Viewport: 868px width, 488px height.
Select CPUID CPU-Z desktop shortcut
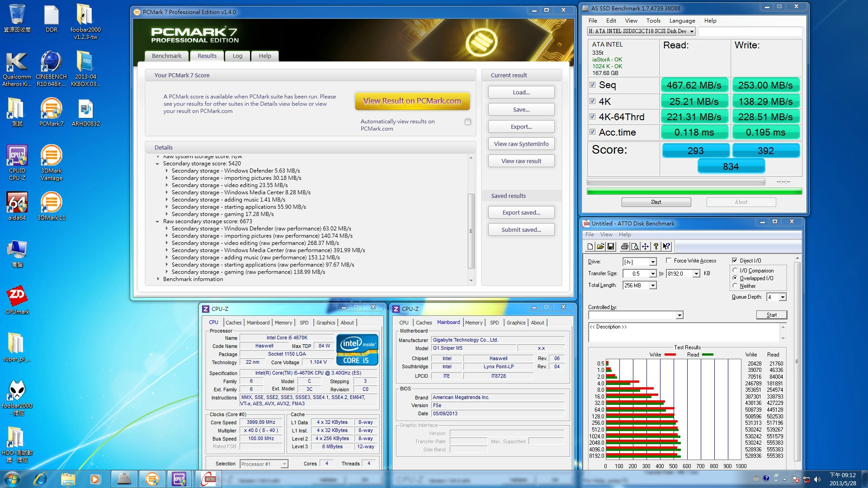coord(17,163)
